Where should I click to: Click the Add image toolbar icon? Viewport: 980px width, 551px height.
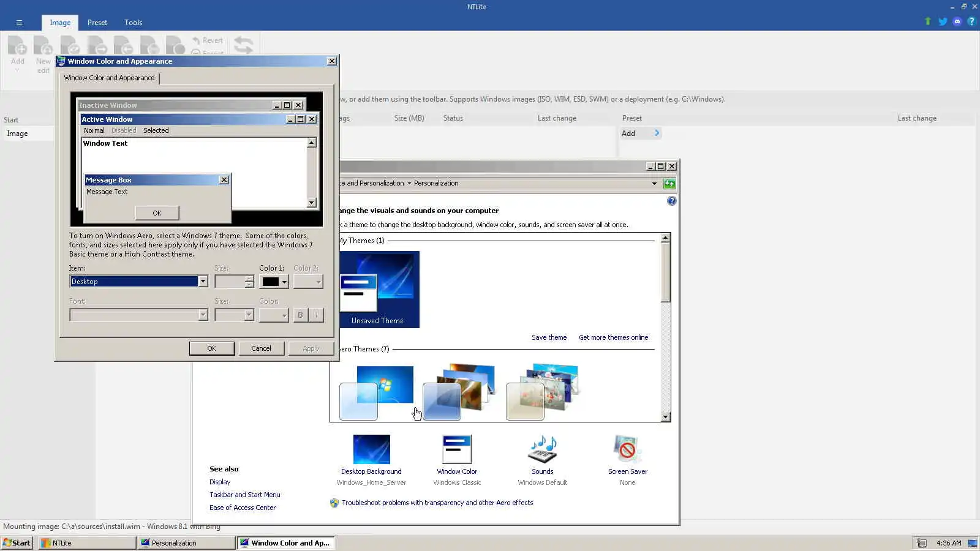pos(18,47)
